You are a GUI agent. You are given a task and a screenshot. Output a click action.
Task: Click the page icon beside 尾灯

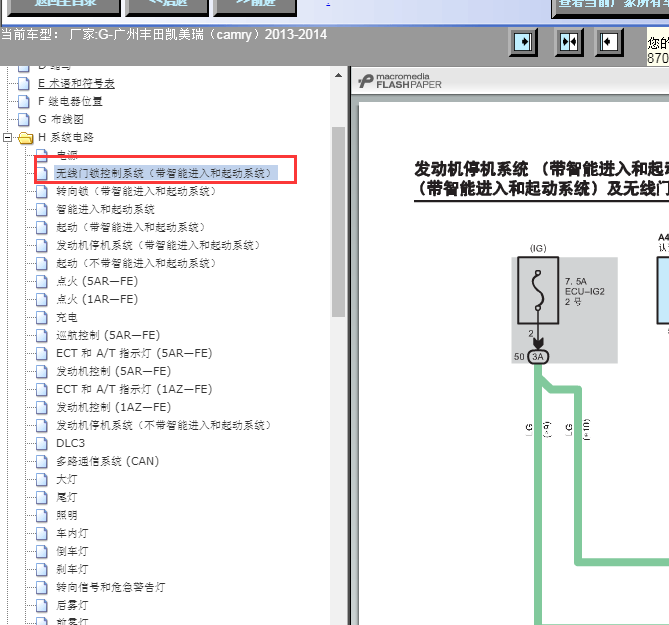(42, 497)
